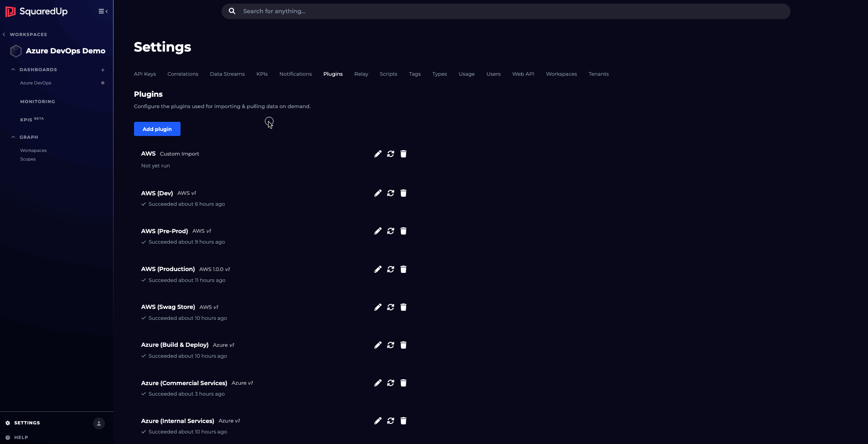The image size is (868, 444).
Task: Edit the AWS Custom Import plugin
Action: [377, 154]
